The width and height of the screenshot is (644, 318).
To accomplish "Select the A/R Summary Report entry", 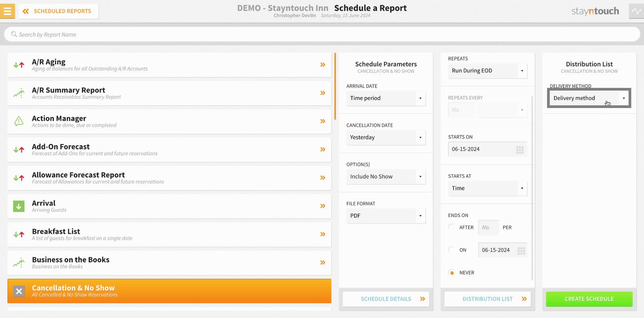I will tap(169, 93).
